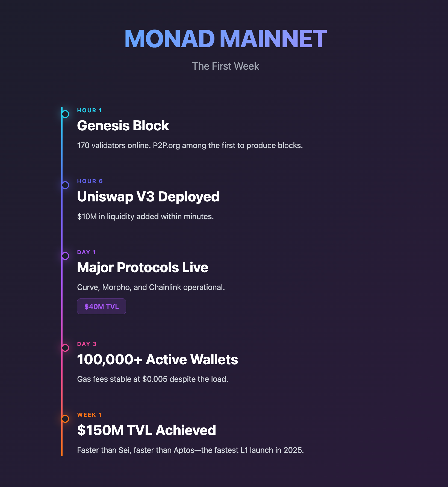Click the orange Week 1 timeline circle
Screen dimensions: 448x487
pos(65,419)
